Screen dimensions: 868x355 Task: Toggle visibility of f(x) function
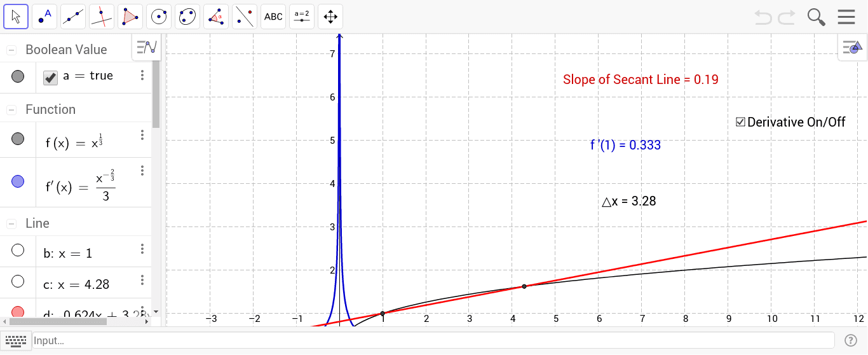18,139
